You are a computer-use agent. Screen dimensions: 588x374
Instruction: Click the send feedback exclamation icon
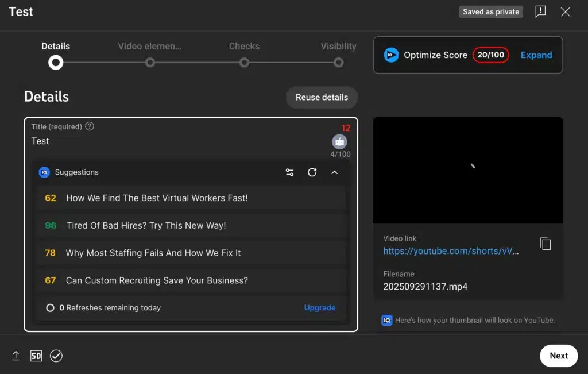[x=540, y=12]
